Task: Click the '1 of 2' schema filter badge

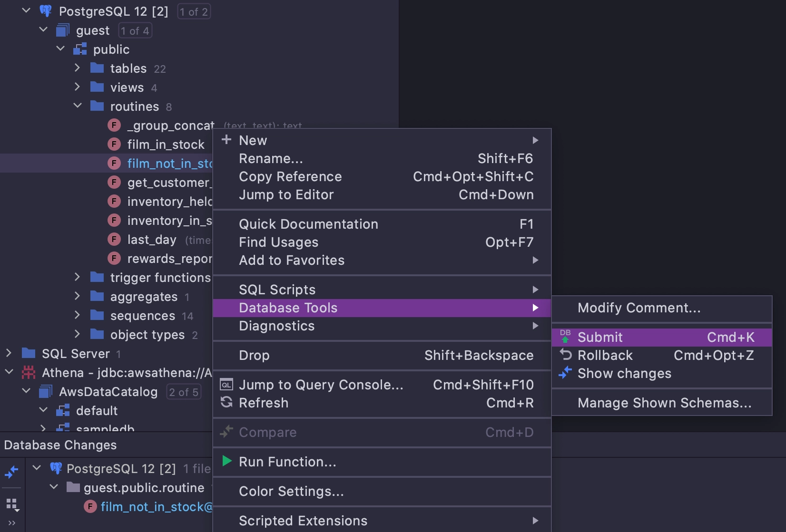Action: pos(194,11)
